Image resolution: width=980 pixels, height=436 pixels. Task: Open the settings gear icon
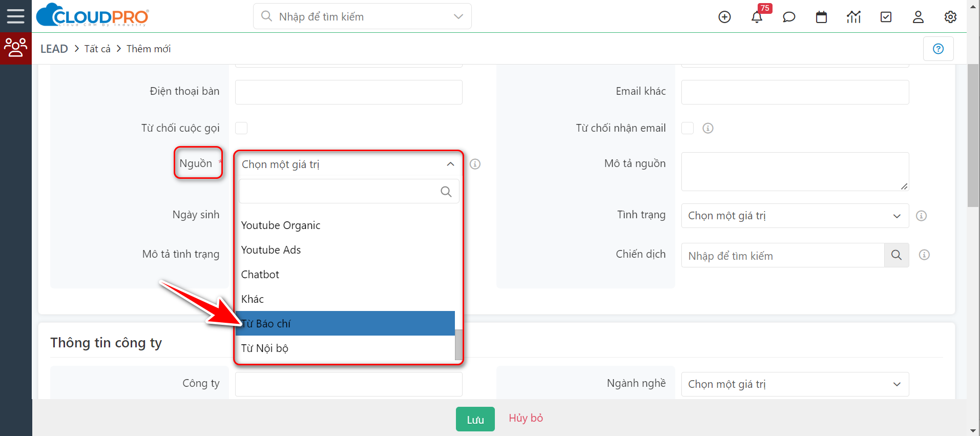click(x=950, y=17)
